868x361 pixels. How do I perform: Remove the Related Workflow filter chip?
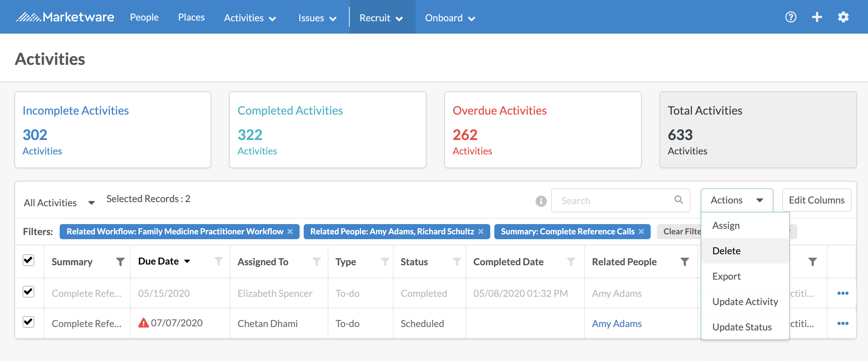(290, 232)
